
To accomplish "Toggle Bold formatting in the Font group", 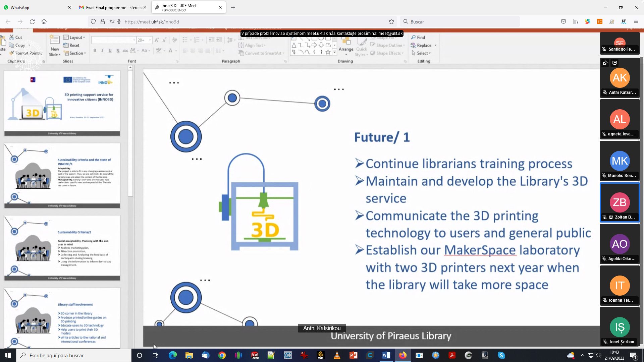I will click(95, 51).
